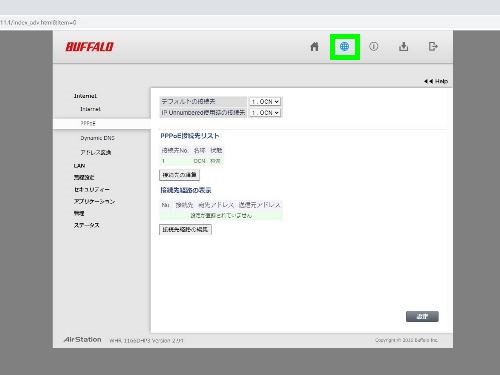Open the IP Unnumbered接続先 dropdown
Screen dimensions: 500x375
tap(265, 113)
